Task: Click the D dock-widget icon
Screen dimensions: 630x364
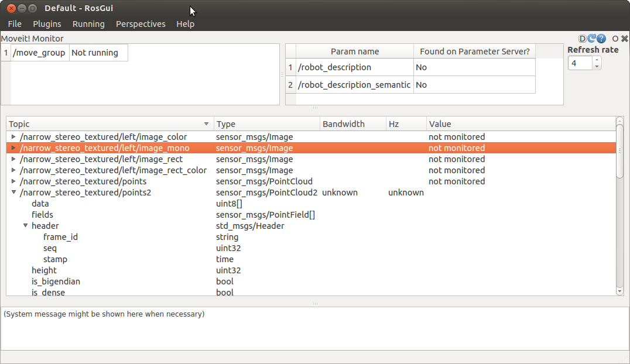Action: 582,39
